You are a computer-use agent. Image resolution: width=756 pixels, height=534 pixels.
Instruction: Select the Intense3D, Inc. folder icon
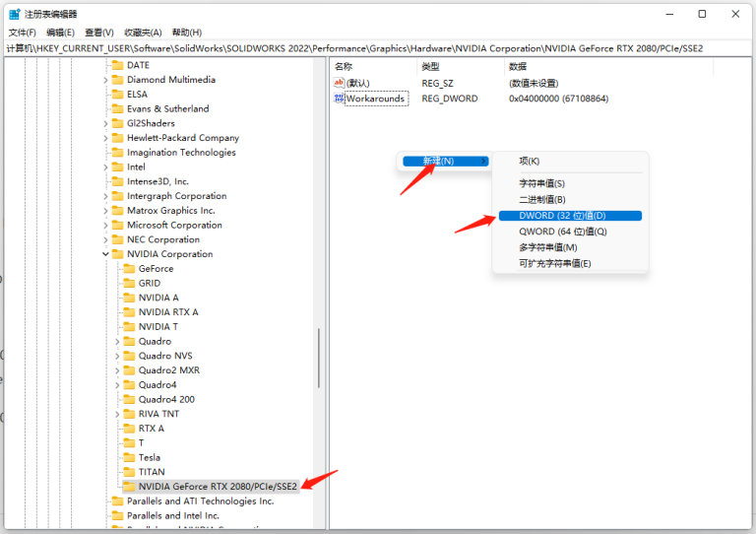[118, 181]
